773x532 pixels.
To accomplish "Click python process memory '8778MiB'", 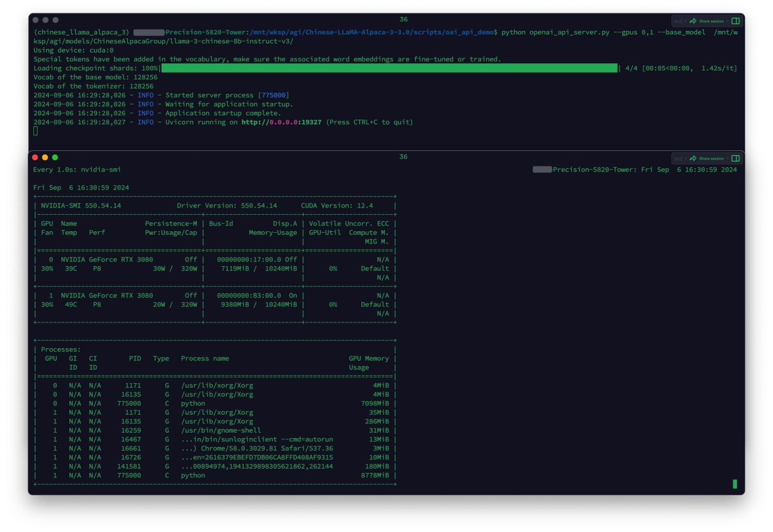I will pyautogui.click(x=375, y=476).
